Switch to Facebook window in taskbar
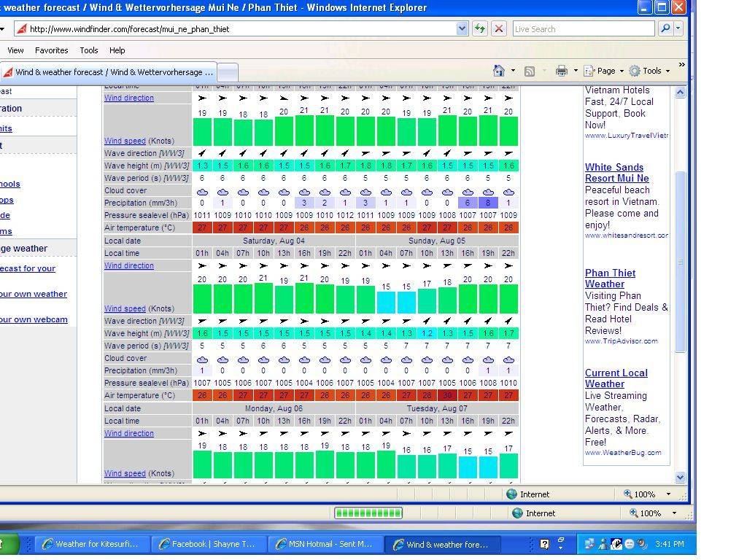 click(x=207, y=544)
